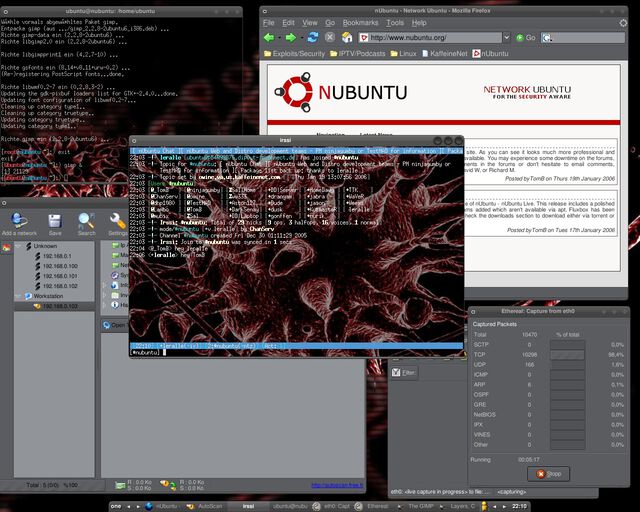Image resolution: width=640 pixels, height=512 pixels.
Task: Collapse the Workstation group in AutoScan tree
Action: point(18,296)
